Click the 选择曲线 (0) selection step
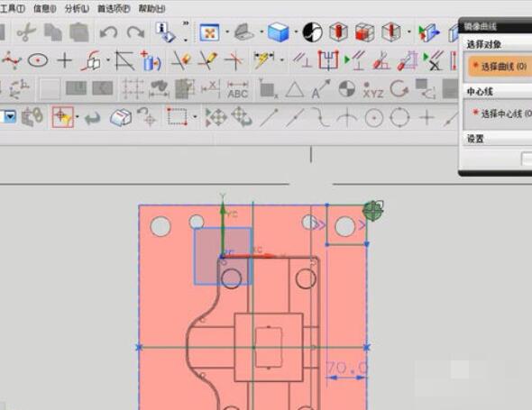Image resolution: width=532 pixels, height=410 pixels. [500, 66]
